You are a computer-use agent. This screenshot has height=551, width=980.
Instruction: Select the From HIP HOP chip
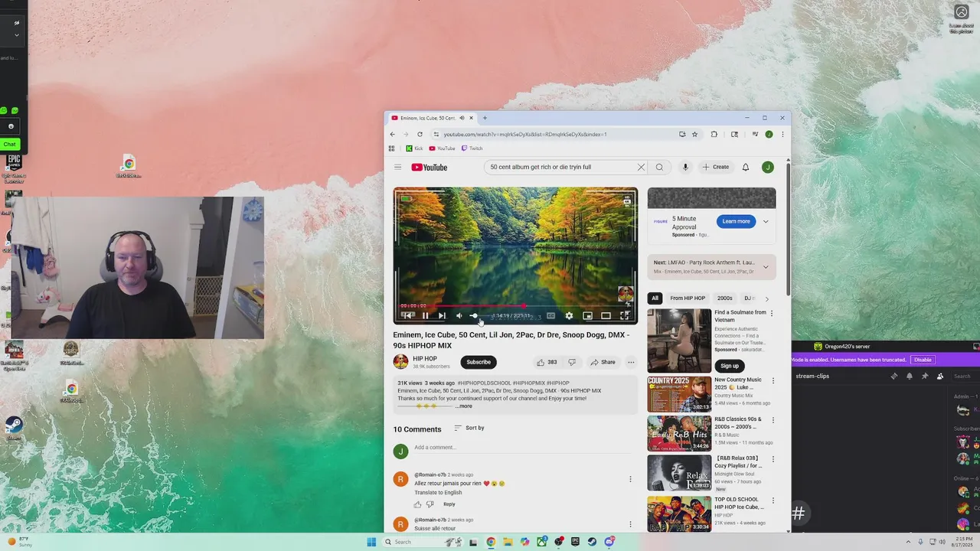pos(688,298)
